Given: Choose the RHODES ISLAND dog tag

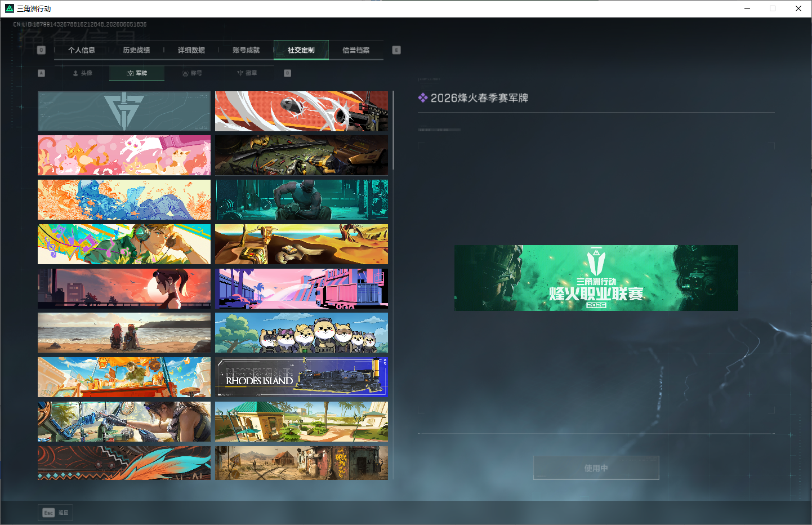Looking at the screenshot, I should pos(301,377).
